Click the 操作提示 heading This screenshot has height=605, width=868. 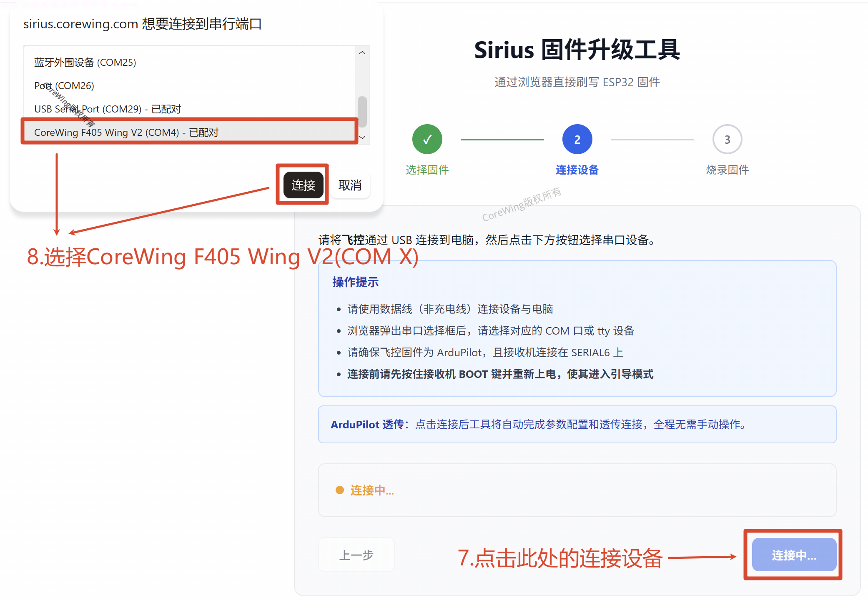356,282
